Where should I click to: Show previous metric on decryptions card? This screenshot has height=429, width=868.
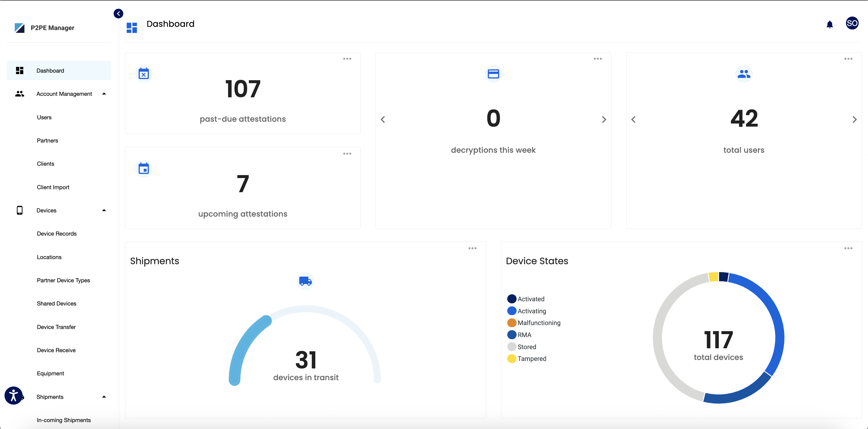click(383, 120)
